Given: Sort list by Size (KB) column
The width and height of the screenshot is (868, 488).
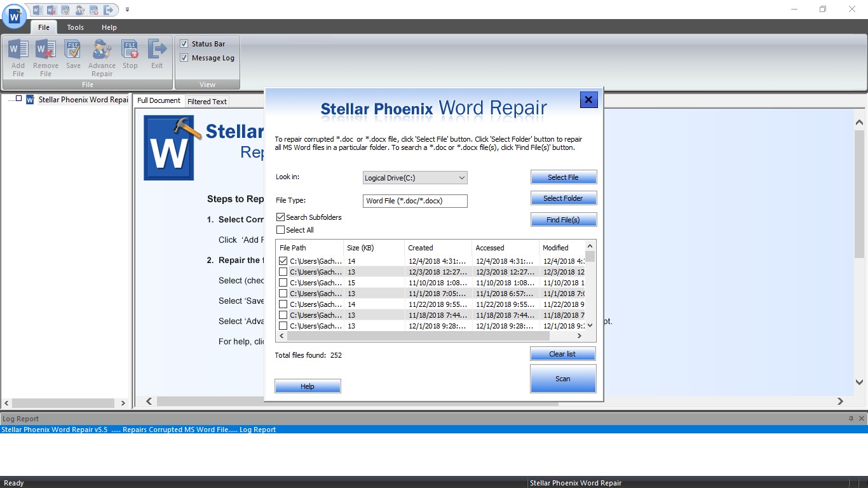Looking at the screenshot, I should pos(374,248).
